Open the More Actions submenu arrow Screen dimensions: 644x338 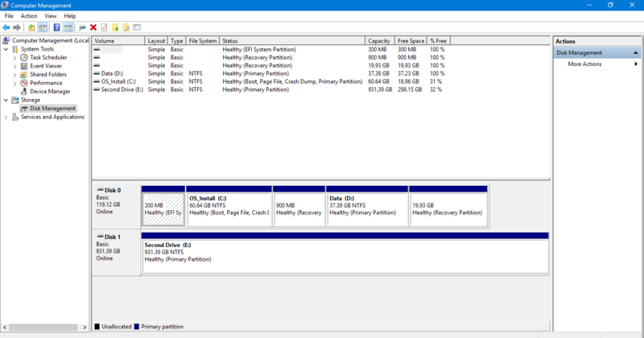click(x=636, y=64)
